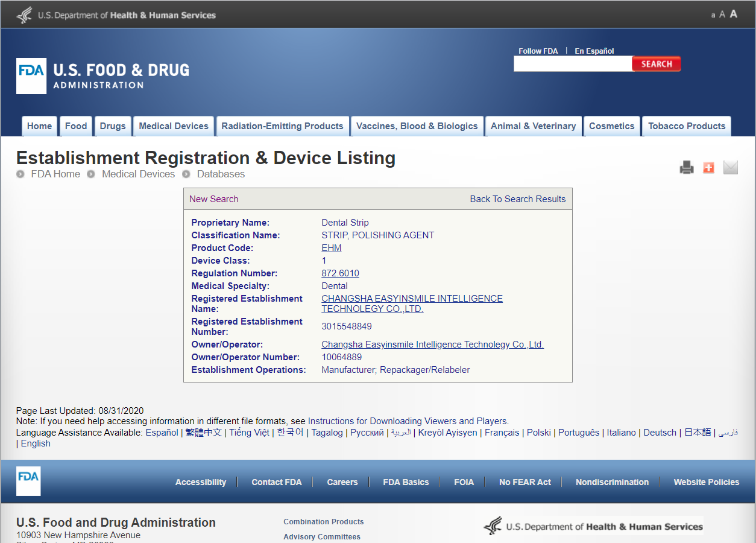Select Português language assistance

(x=579, y=433)
